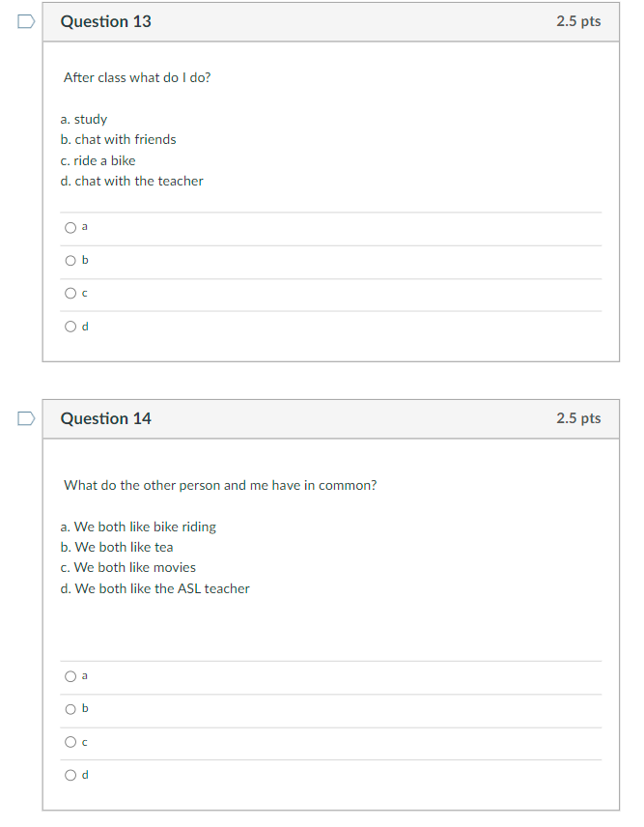Select radio button a for Question 14
Viewport: 644px width, 827px height.
70,676
